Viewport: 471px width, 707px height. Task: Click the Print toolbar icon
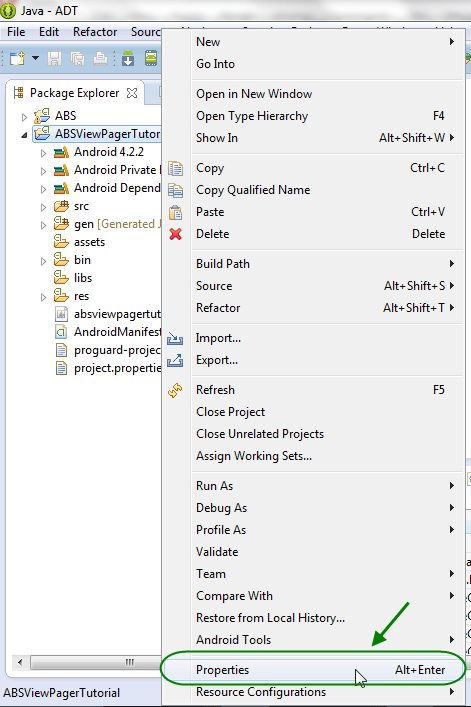(101, 59)
